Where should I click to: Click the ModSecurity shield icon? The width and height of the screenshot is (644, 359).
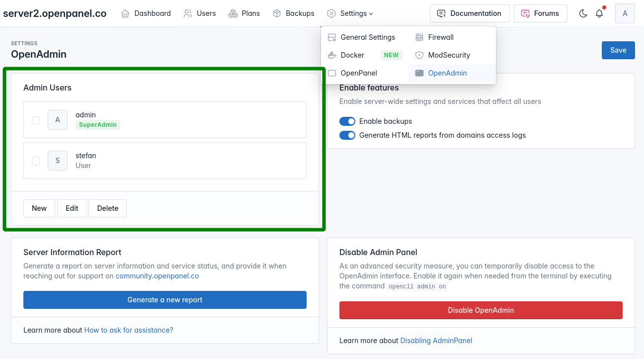point(419,55)
